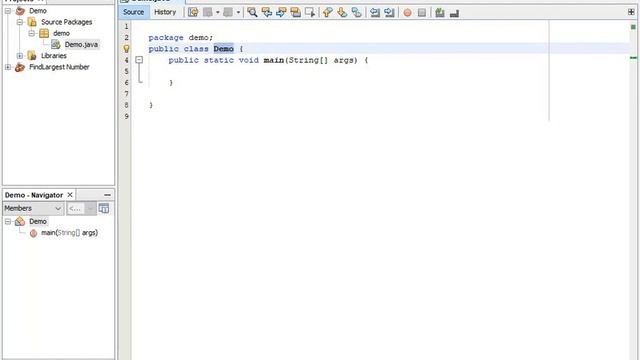Select FindLargest Number project label

(59, 67)
